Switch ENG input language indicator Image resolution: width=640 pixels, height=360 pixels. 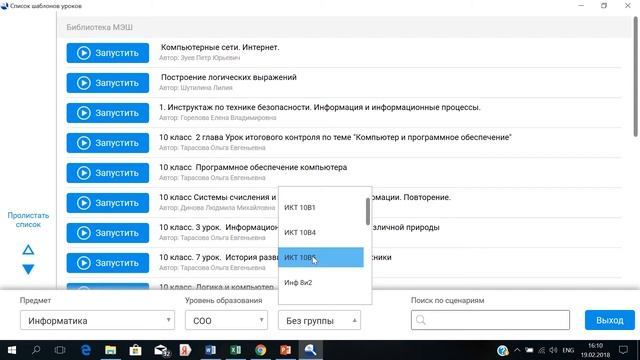tap(568, 350)
